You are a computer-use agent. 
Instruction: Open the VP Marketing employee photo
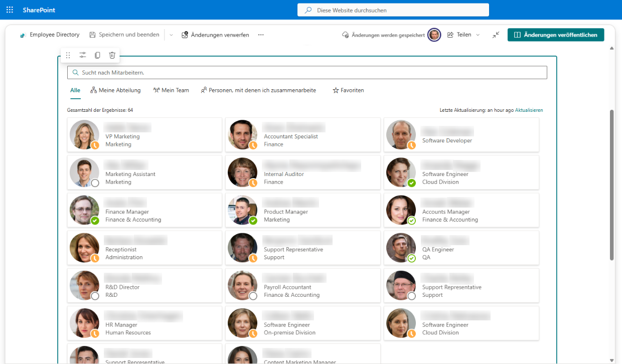pos(84,135)
